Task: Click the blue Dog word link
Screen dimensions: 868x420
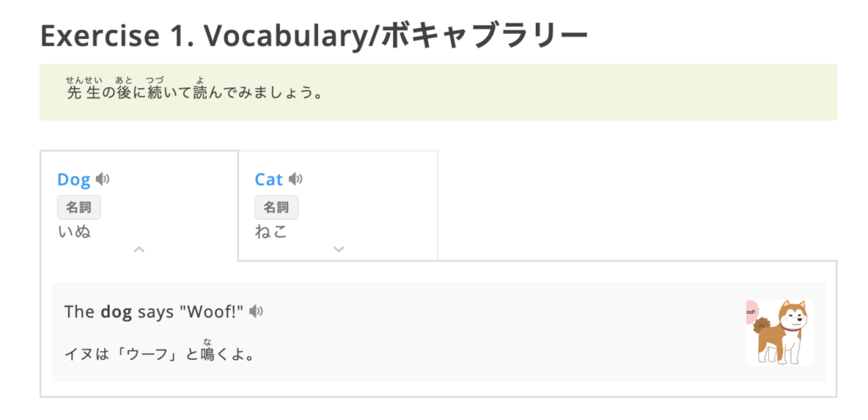Action: click(74, 179)
